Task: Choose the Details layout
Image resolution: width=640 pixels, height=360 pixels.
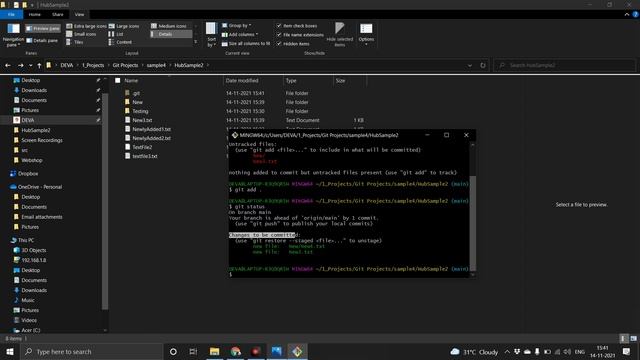Action: coord(171,34)
